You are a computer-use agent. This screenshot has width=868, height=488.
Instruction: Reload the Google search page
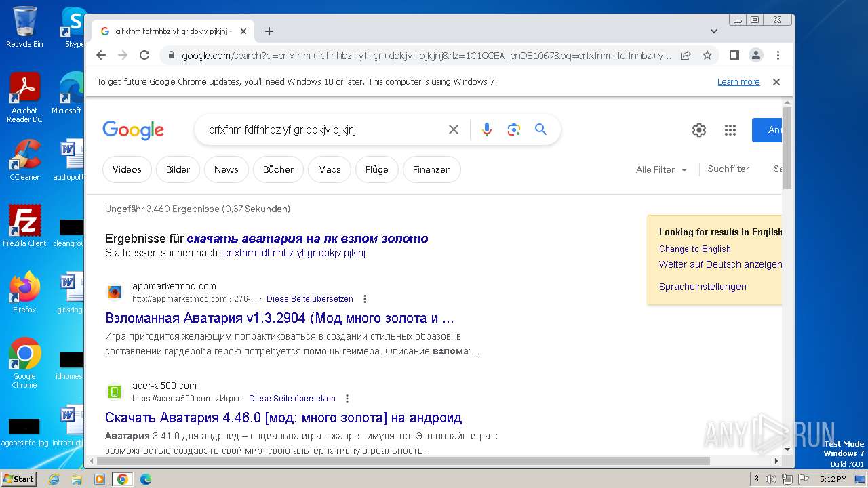(144, 55)
